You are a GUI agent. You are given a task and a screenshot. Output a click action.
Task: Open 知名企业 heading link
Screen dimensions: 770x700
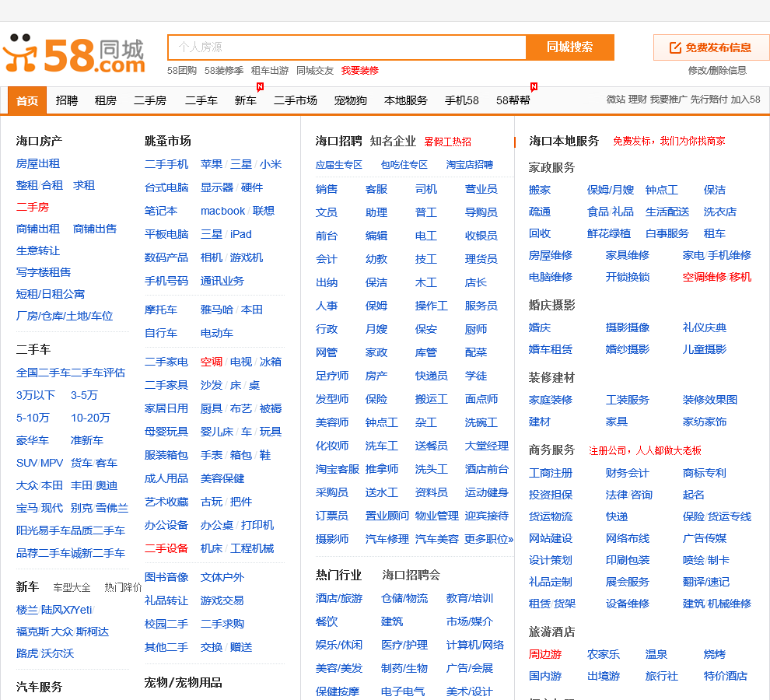[x=393, y=142]
